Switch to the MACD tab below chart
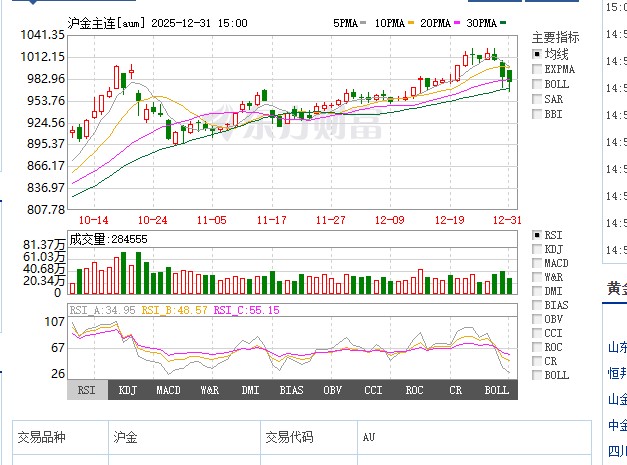Viewport: 627px width, 465px height. (168, 390)
